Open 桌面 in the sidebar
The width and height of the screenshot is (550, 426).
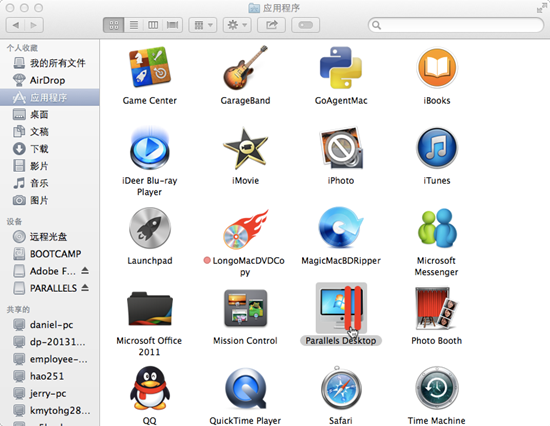point(49,114)
